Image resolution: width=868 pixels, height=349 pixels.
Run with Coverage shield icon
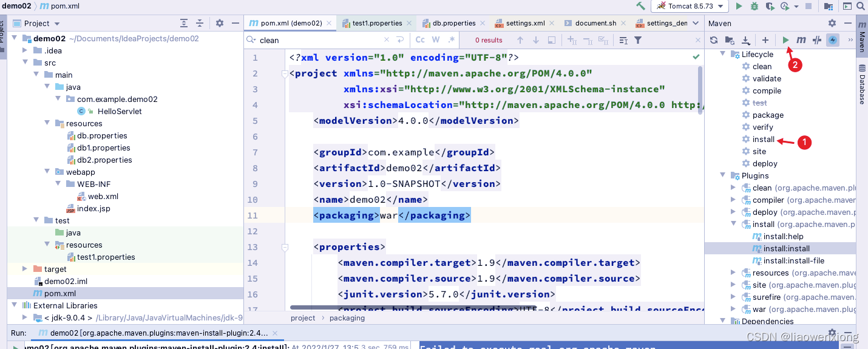(x=770, y=6)
